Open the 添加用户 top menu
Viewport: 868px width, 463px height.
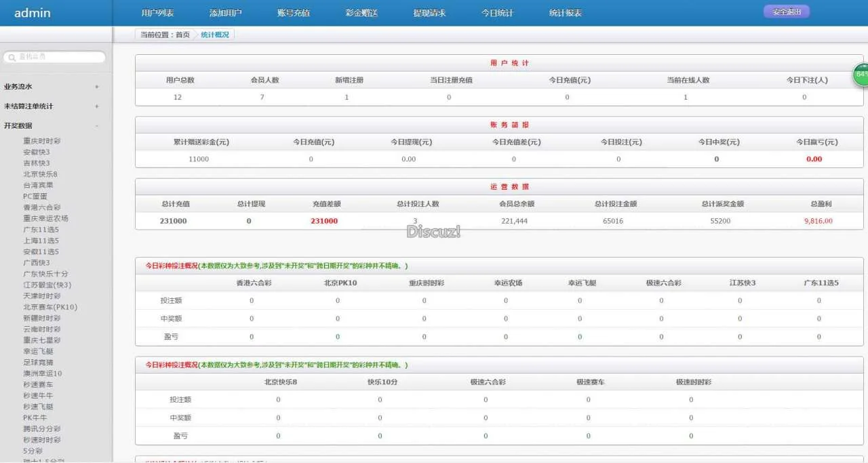[x=225, y=13]
